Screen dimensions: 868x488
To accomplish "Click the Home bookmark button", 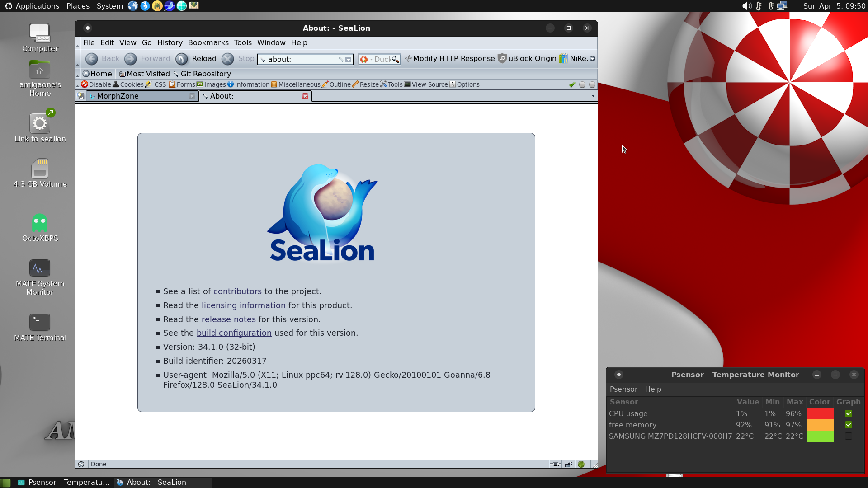I will tap(97, 74).
